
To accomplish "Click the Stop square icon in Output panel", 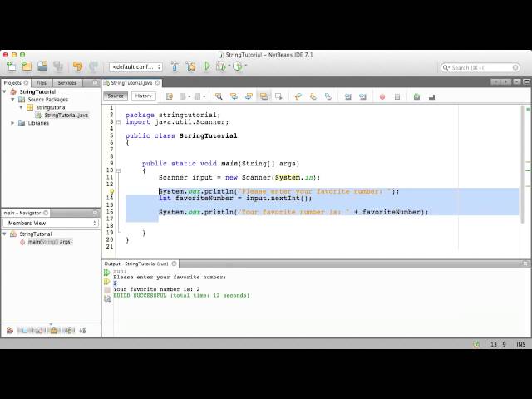I will tap(107, 290).
